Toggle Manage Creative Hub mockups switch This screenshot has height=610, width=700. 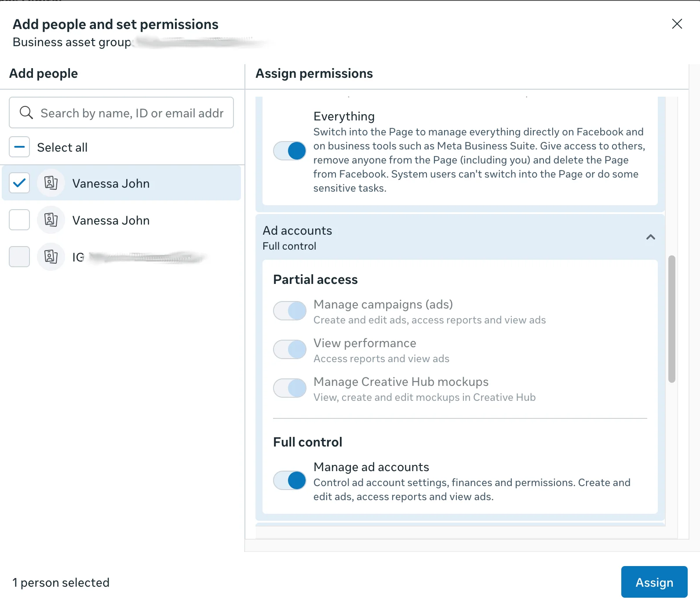pyautogui.click(x=290, y=388)
